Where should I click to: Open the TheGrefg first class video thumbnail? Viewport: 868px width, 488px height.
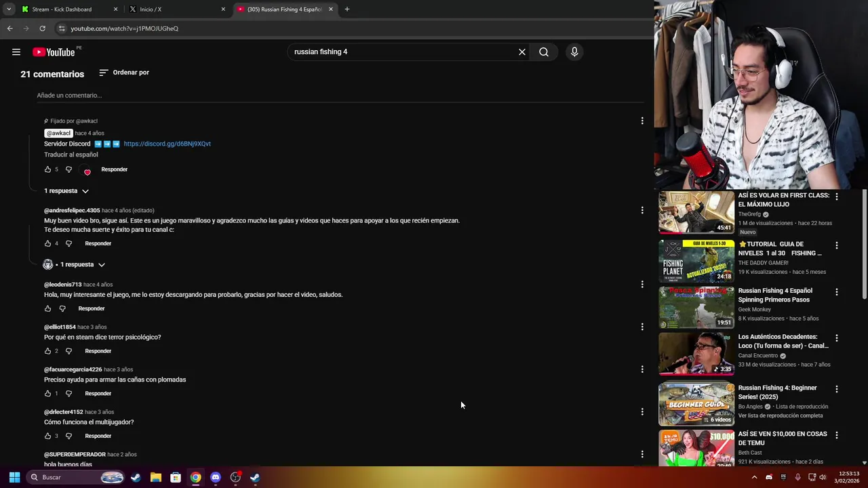pyautogui.click(x=696, y=212)
